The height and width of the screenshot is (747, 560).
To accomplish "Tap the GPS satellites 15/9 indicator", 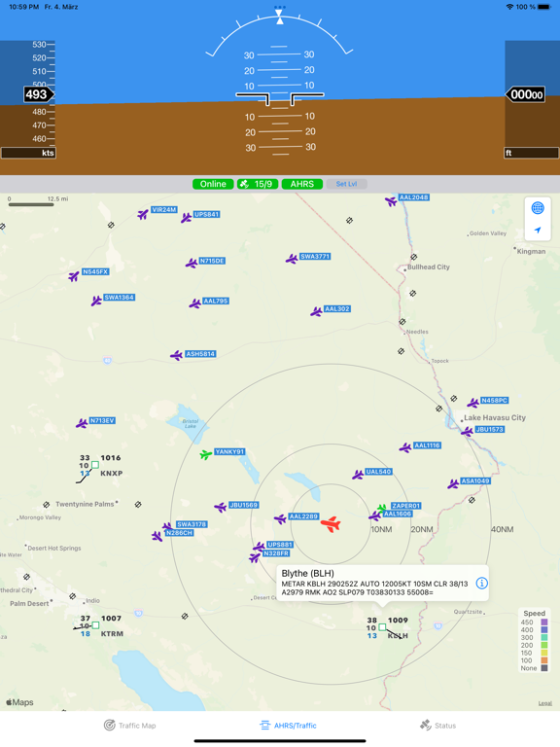I will tap(258, 184).
